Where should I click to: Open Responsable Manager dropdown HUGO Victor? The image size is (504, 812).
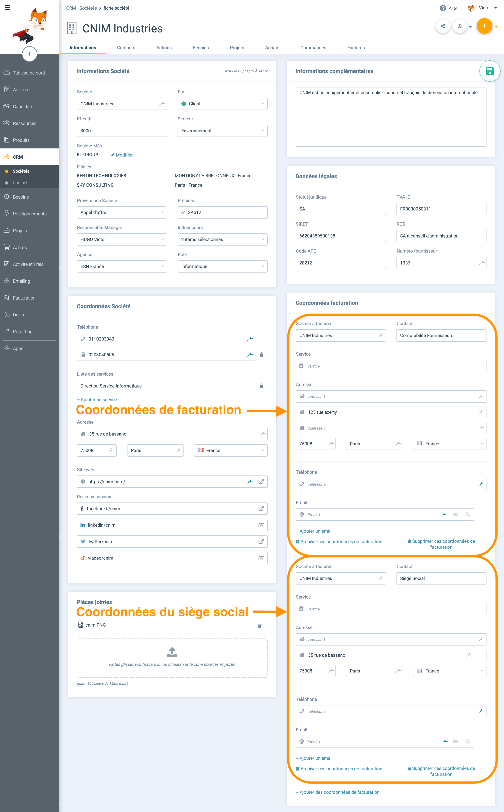[x=122, y=240]
